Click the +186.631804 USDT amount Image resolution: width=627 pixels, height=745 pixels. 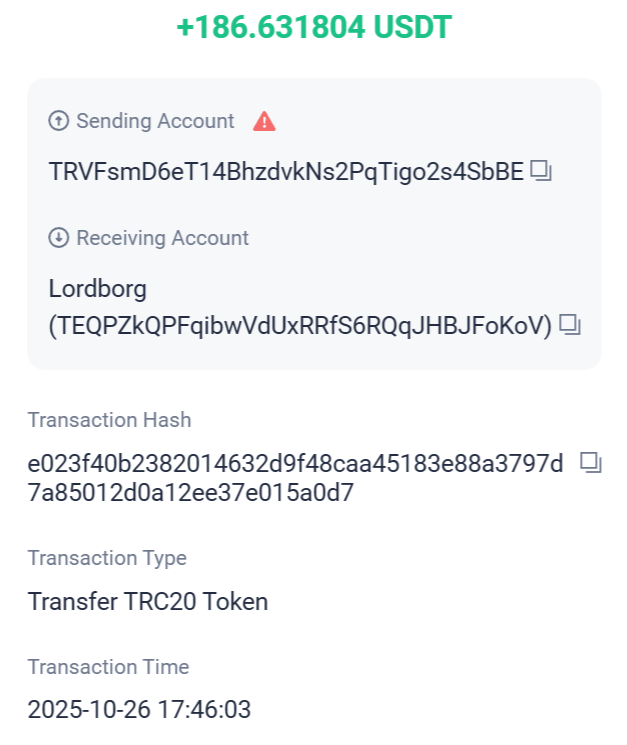(314, 27)
